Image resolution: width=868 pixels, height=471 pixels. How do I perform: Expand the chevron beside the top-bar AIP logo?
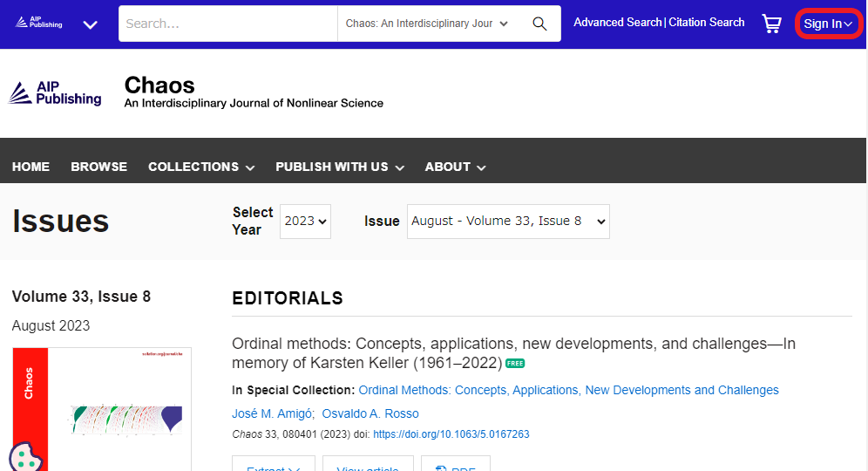[91, 24]
